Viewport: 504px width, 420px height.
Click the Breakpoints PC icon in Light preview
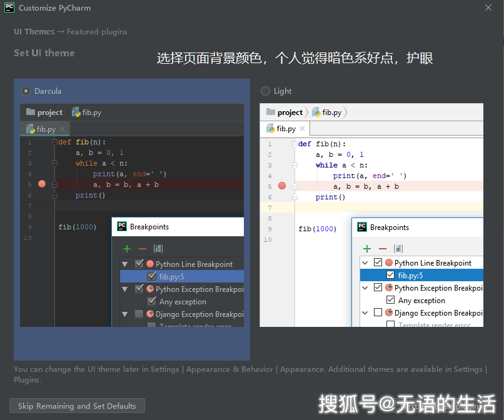pyautogui.click(x=362, y=227)
